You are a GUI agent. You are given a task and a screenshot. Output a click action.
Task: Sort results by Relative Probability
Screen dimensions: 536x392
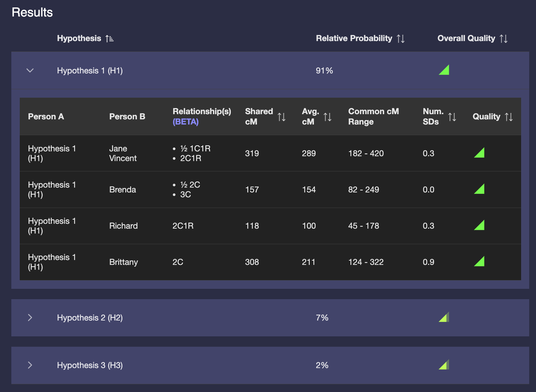[400, 39]
